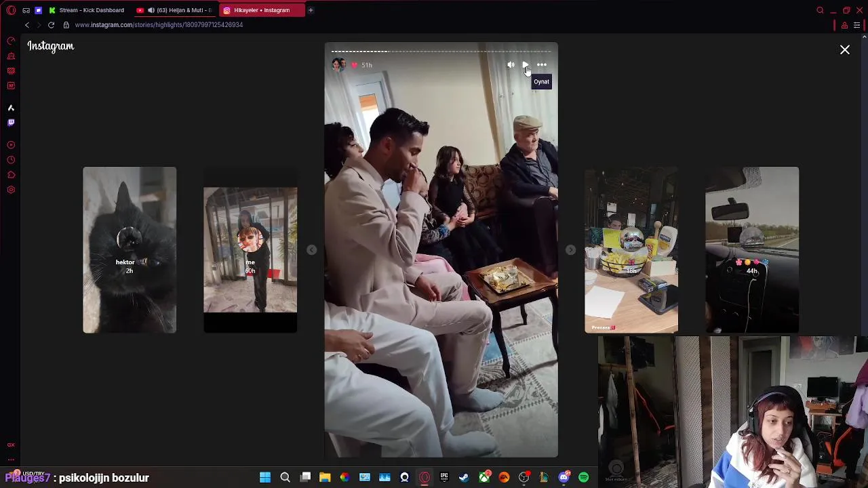This screenshot has width=868, height=488.
Task: Open the 18h story thumbnail with kitchen table
Action: point(631,249)
